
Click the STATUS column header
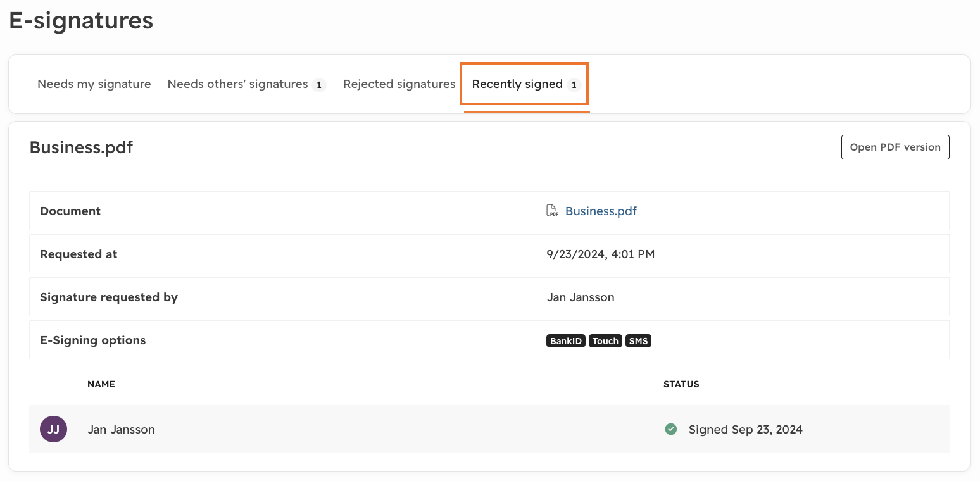681,384
